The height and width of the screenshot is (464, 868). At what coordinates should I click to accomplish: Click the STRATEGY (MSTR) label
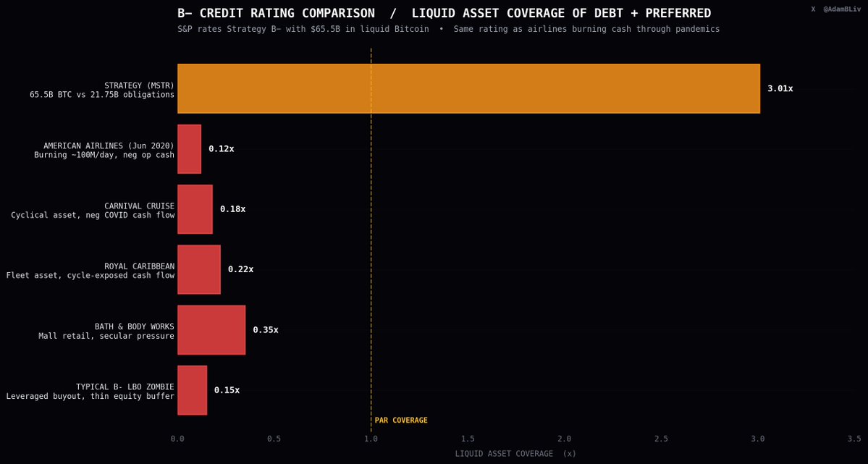coord(139,85)
